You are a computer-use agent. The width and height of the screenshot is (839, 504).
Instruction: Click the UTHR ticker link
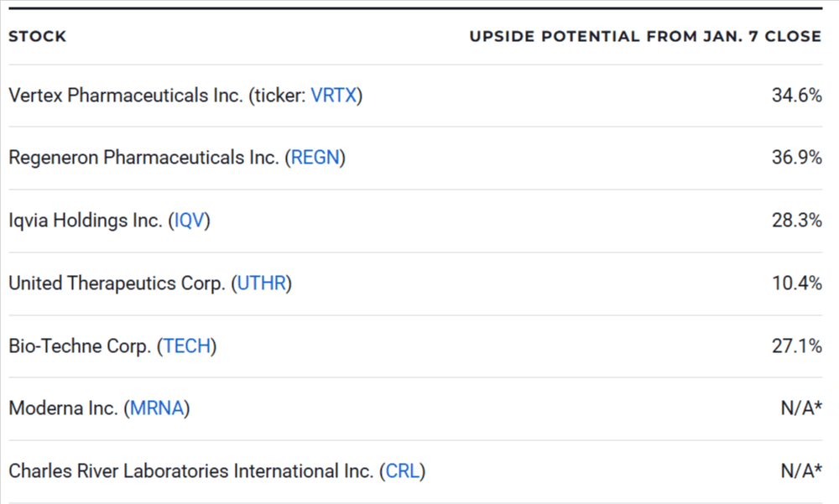click(x=262, y=283)
